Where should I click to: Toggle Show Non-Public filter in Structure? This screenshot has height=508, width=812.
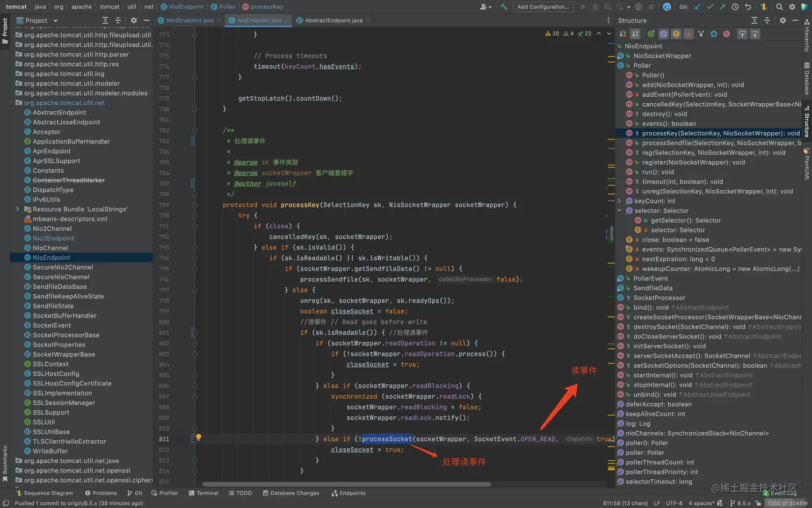click(x=688, y=34)
